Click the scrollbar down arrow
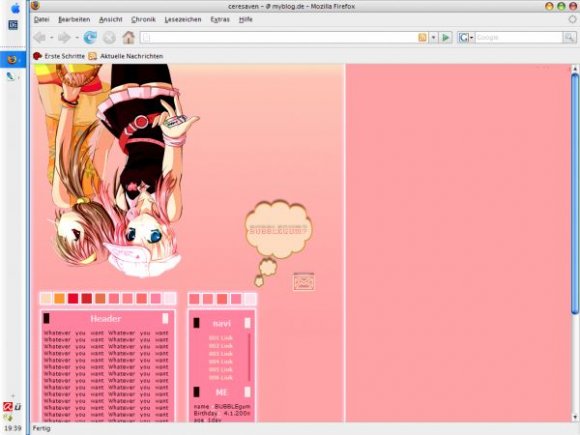 575,417
